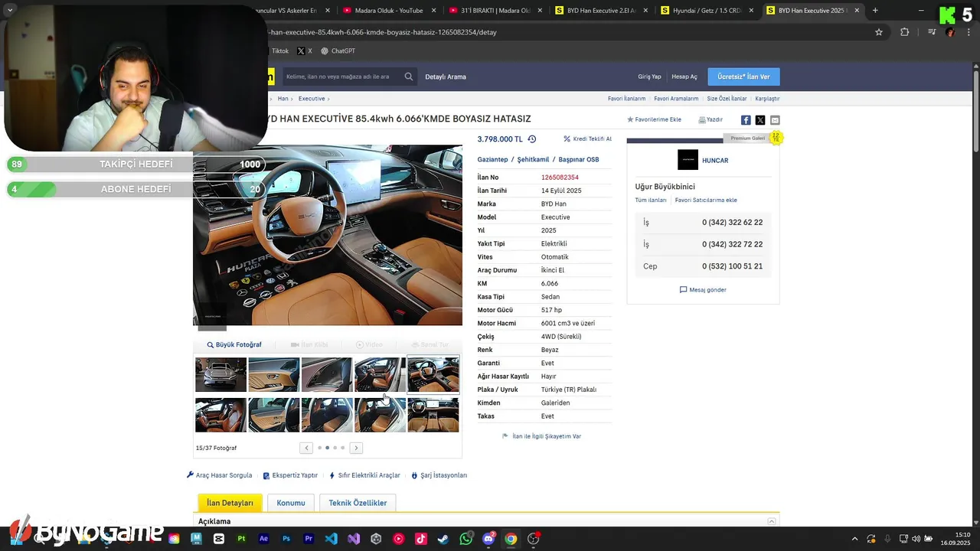980x551 pixels.
Task: Switch to BYD Han Executive 2.El tab
Action: [x=602, y=11]
